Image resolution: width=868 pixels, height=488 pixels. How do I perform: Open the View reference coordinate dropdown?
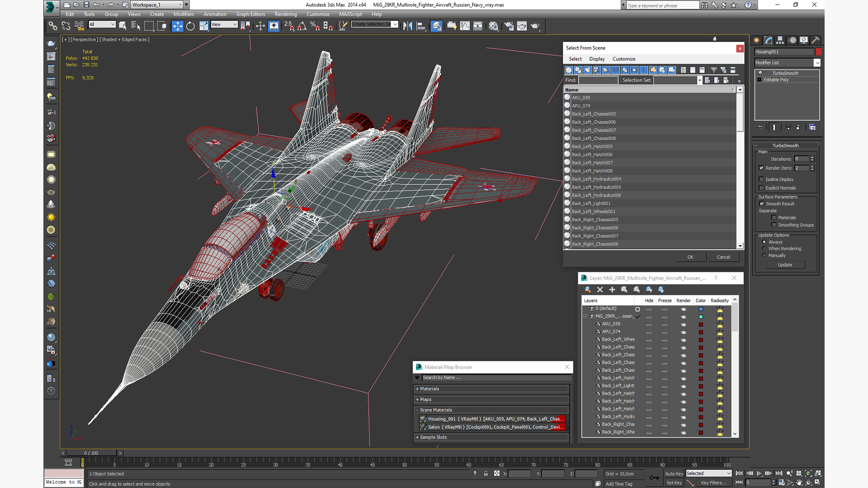(x=224, y=24)
